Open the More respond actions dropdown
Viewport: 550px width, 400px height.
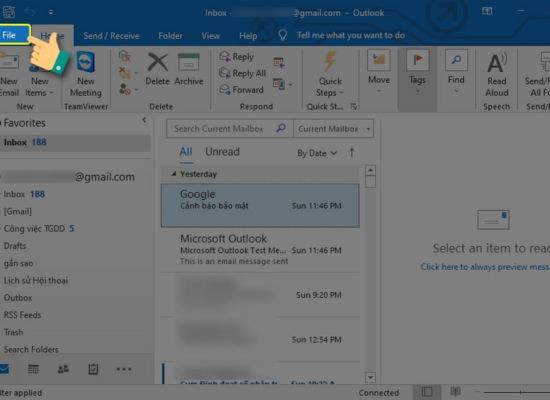click(x=282, y=84)
